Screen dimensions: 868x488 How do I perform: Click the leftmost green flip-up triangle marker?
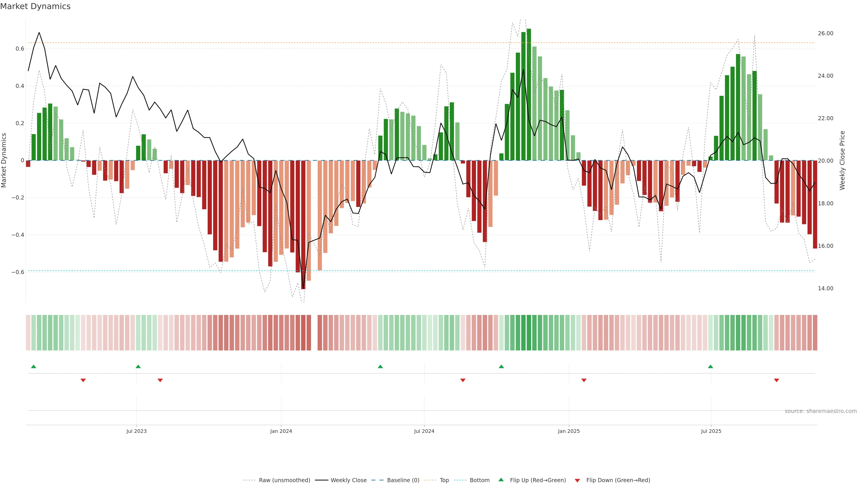click(33, 366)
